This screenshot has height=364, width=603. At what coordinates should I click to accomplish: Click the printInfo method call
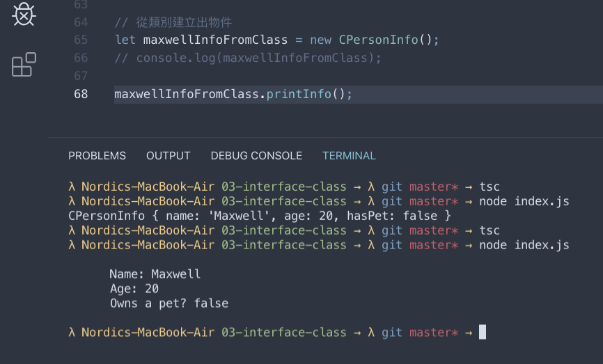click(x=299, y=94)
